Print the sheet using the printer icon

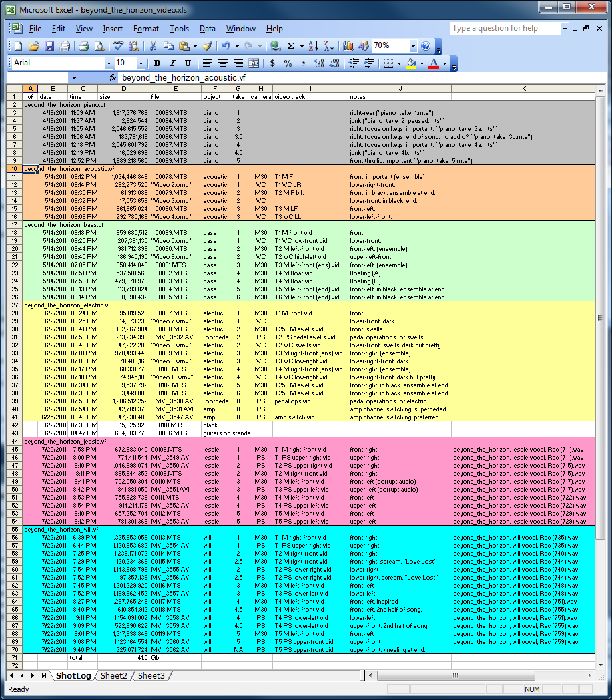(83, 46)
